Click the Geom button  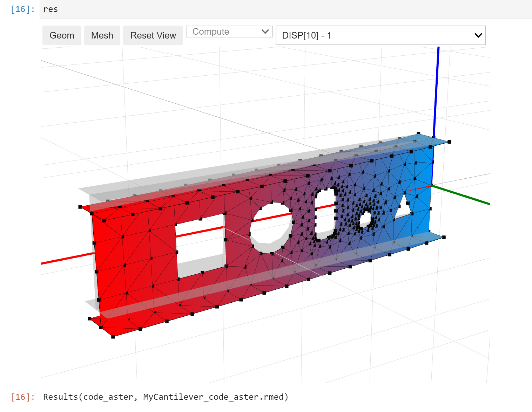tap(62, 35)
